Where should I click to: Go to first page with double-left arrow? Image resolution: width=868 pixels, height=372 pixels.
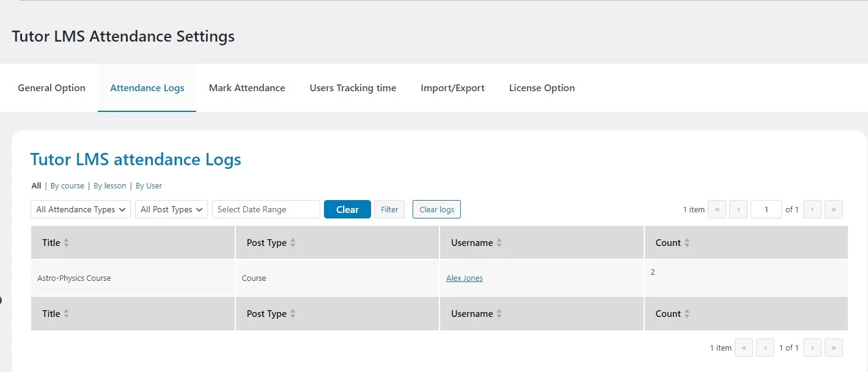click(x=717, y=209)
